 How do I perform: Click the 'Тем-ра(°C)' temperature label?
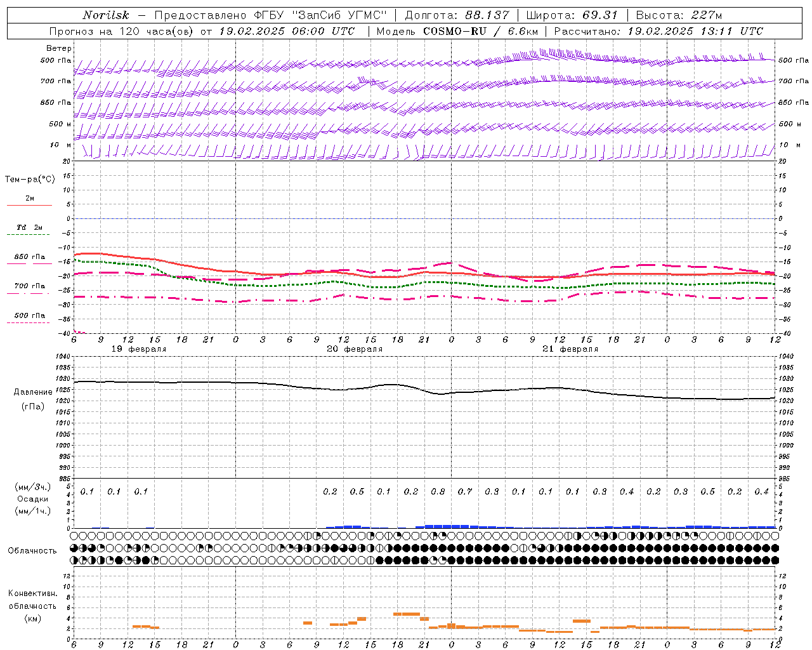(x=30, y=180)
